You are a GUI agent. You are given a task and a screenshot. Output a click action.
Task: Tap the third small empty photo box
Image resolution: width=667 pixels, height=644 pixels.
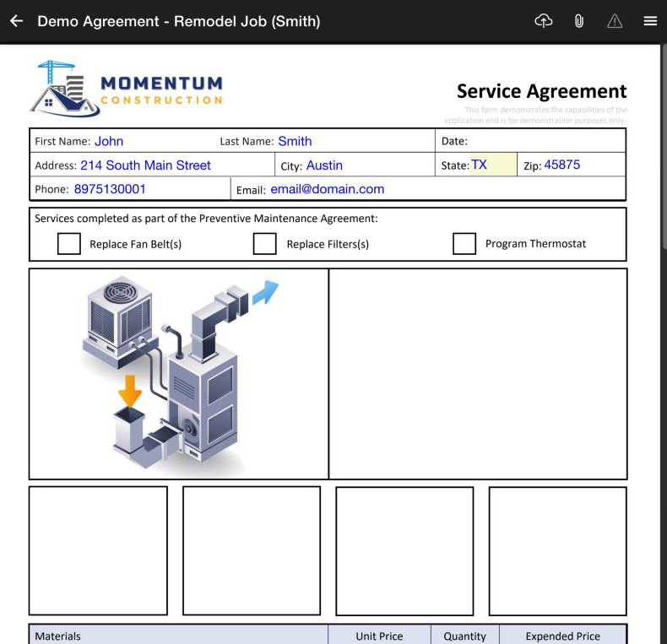(x=404, y=551)
